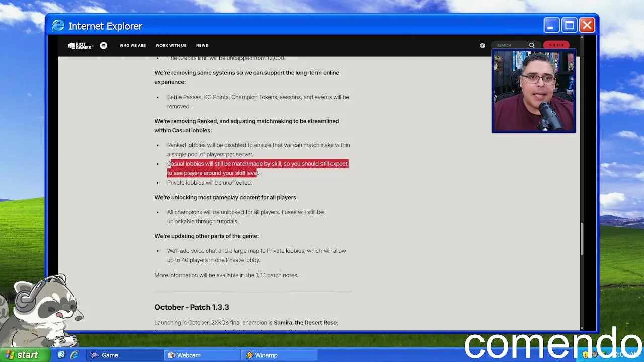Image resolution: width=644 pixels, height=362 pixels.
Task: Open WORK WITH US menu
Action: 171,46
